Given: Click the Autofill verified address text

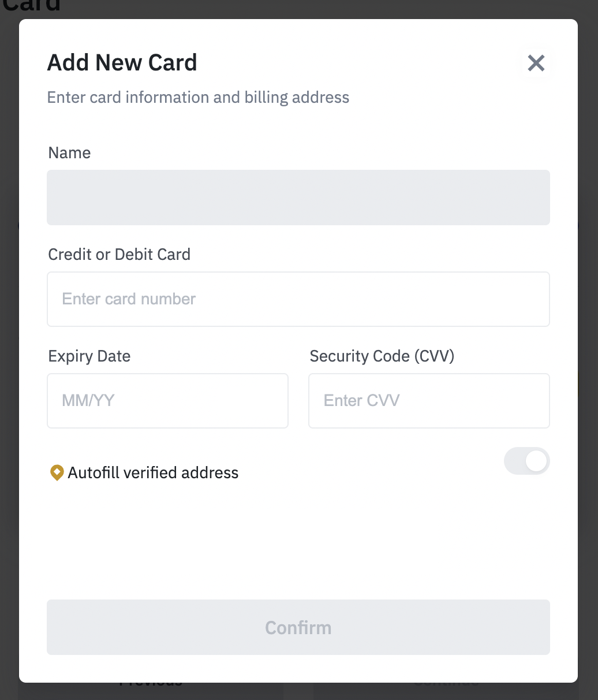Looking at the screenshot, I should click(153, 473).
